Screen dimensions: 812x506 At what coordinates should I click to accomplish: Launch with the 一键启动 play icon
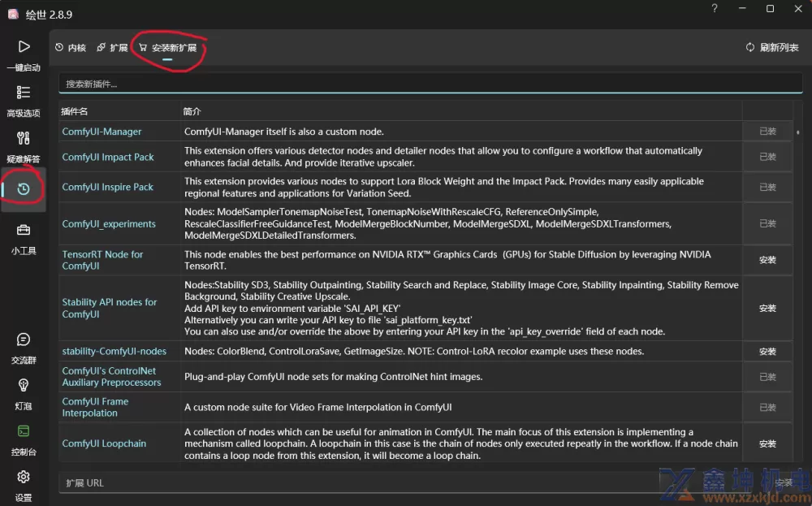pos(24,47)
